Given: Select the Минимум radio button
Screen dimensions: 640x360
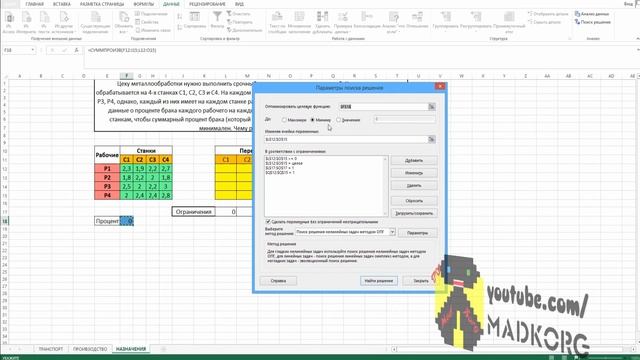Looking at the screenshot, I should [313, 120].
